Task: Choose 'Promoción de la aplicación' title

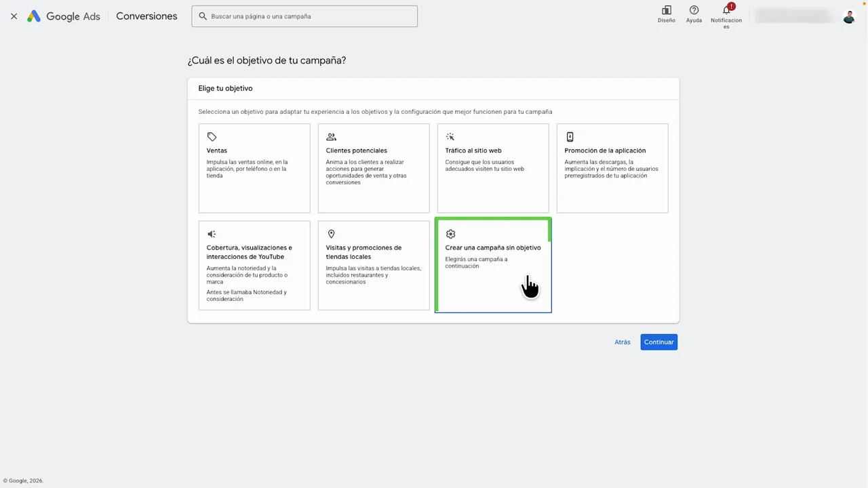Action: [605, 150]
